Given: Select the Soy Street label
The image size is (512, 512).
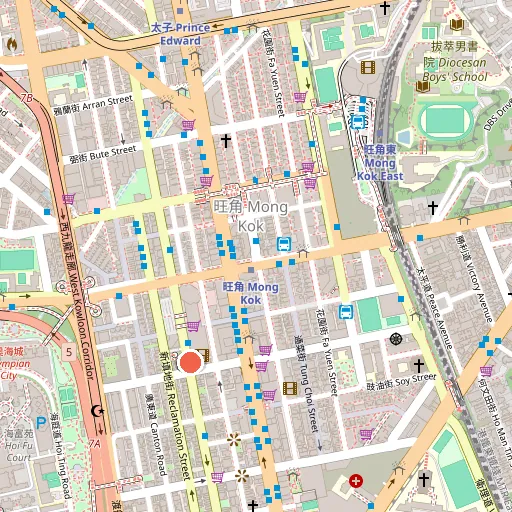Looking at the screenshot, I should (x=401, y=382).
